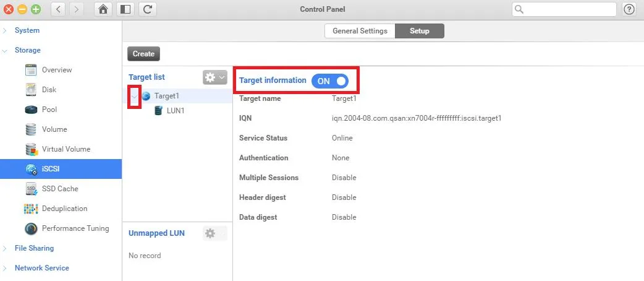Image resolution: width=644 pixels, height=281 pixels.
Task: Toggle the sidebar panel icon
Action: (x=125, y=9)
